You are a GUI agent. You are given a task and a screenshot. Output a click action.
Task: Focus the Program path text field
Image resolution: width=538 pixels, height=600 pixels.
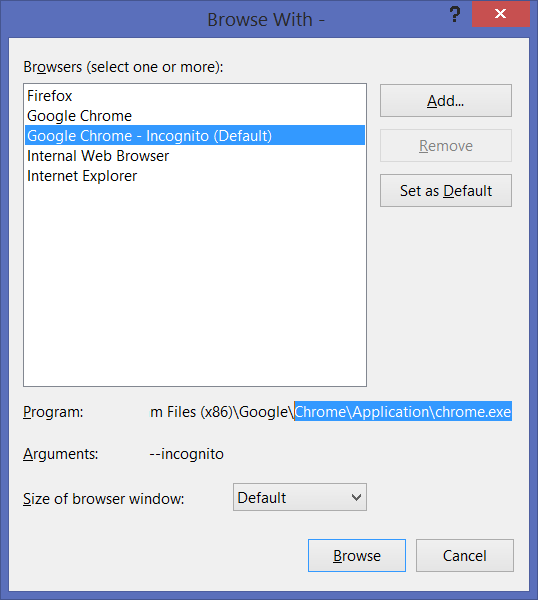pos(331,412)
